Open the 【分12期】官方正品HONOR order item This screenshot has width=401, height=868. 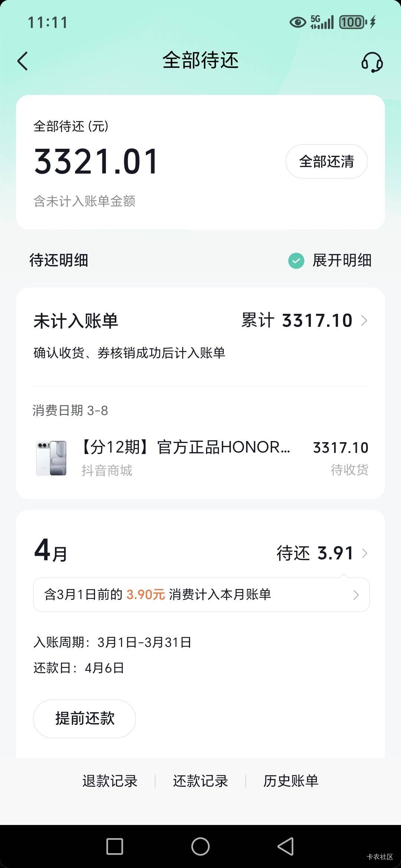[x=186, y=447]
